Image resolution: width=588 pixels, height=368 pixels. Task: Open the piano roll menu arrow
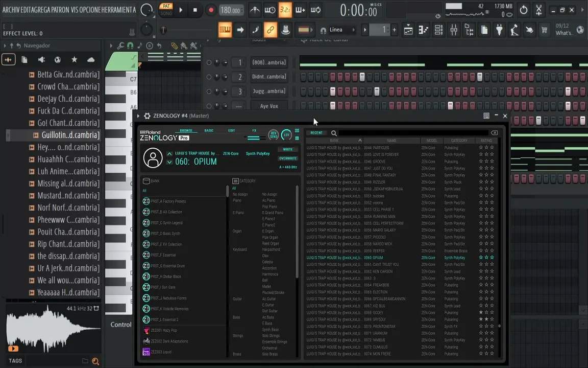[111, 46]
